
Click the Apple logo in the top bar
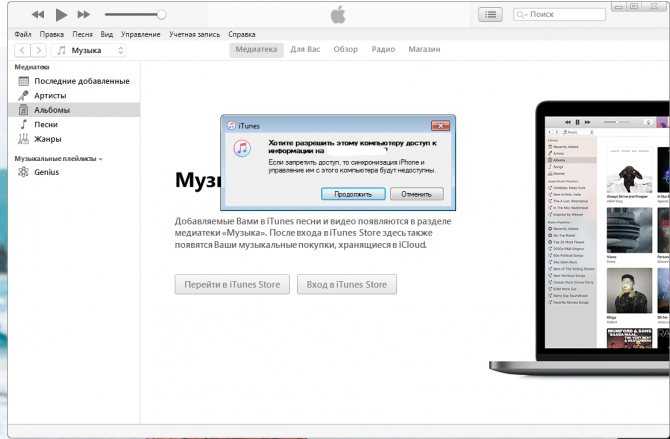(x=338, y=15)
